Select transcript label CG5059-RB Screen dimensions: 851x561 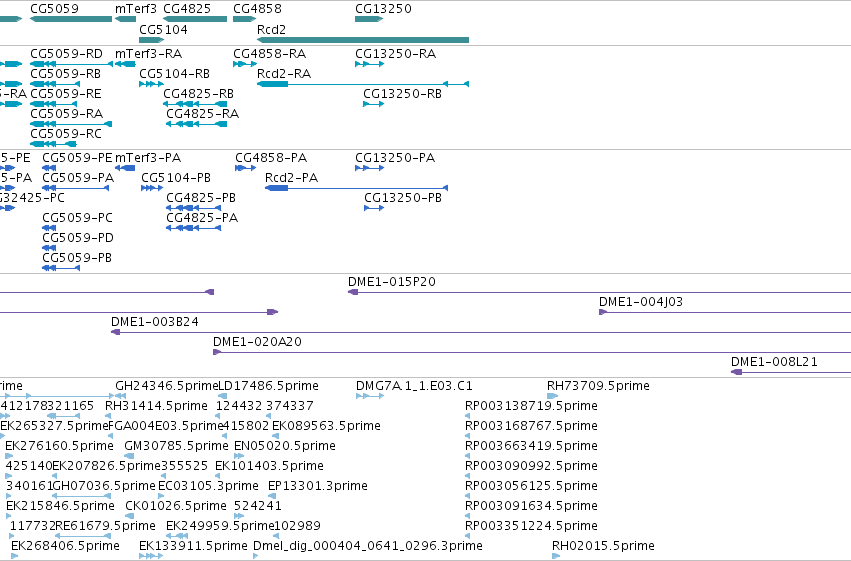tap(66, 74)
